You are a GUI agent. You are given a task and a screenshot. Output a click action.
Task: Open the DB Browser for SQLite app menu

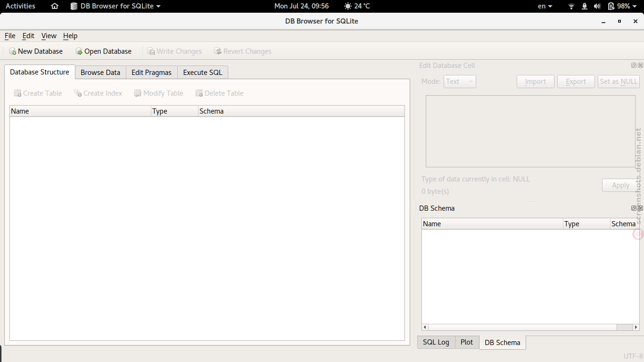click(116, 6)
